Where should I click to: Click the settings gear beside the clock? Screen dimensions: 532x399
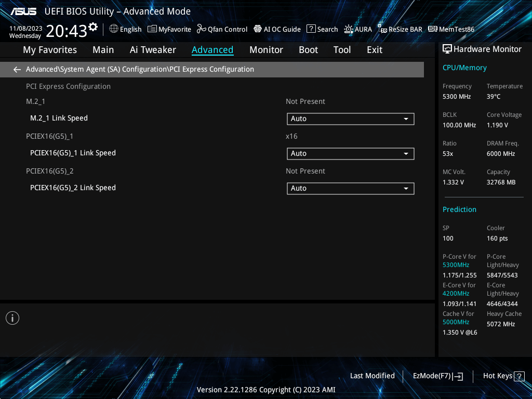pos(93,27)
